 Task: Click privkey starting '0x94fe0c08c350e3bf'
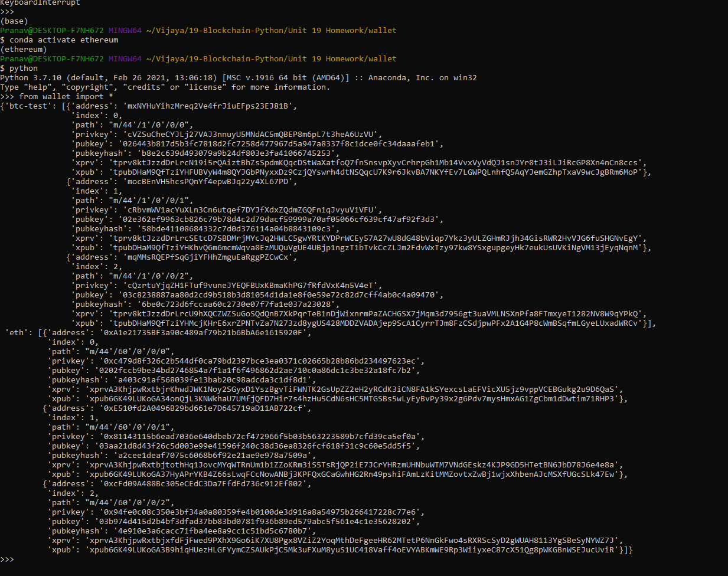pyautogui.click(x=260, y=512)
